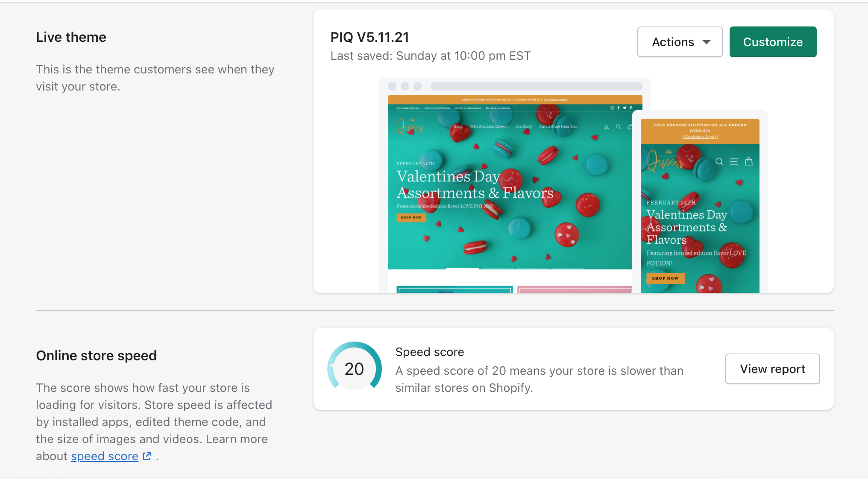Click the circular speed score gauge showing 20
868x479 pixels.
354,368
